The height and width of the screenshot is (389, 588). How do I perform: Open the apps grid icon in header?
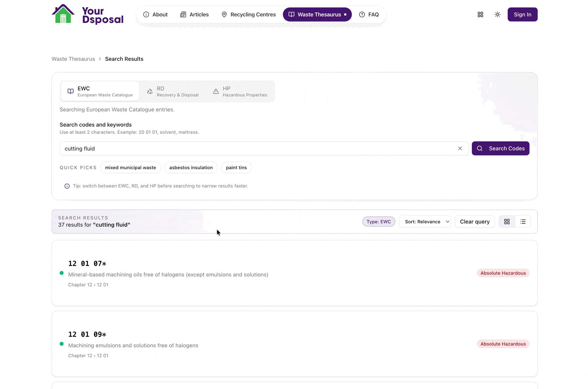click(480, 14)
